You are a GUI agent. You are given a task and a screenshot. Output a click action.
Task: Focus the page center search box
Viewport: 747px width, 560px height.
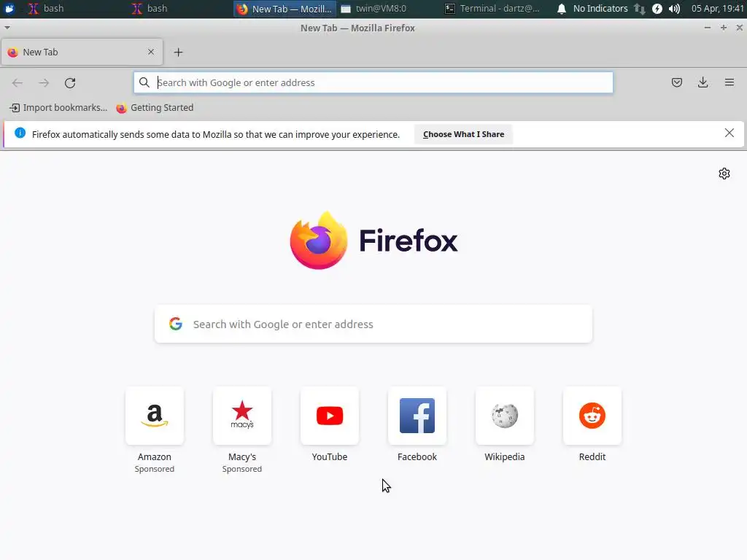click(x=373, y=324)
